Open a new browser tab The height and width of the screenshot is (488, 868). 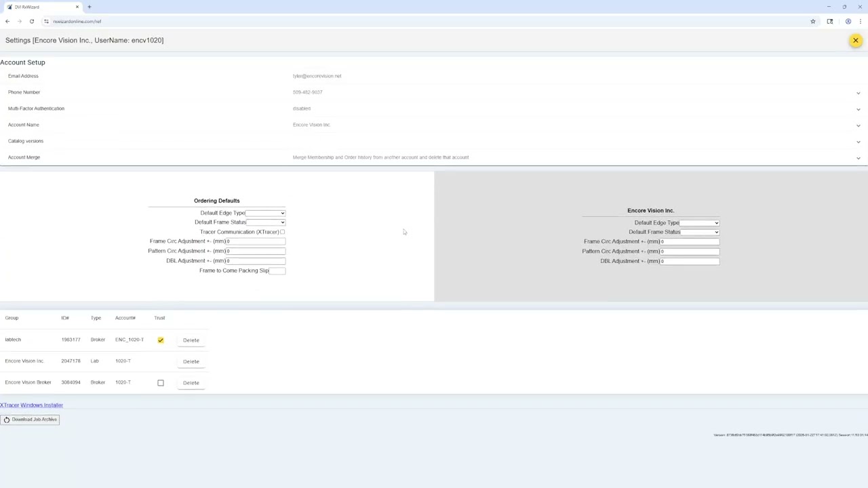tap(89, 7)
